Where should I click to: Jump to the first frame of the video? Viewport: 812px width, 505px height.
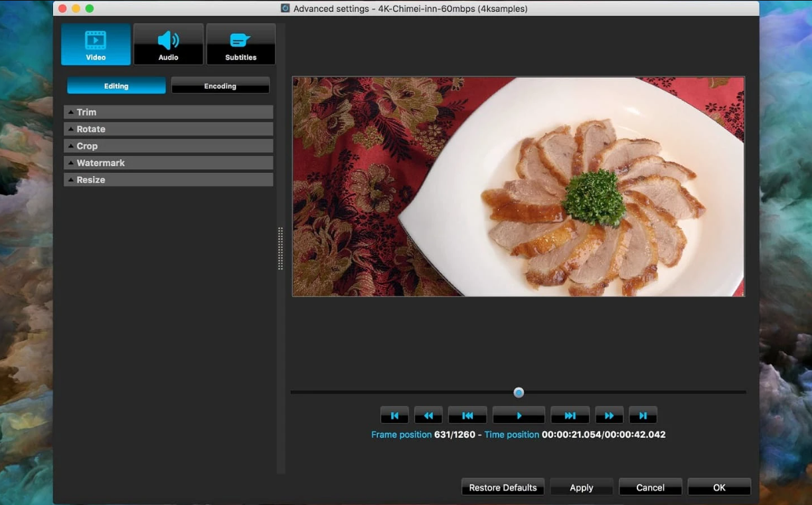[x=394, y=416]
